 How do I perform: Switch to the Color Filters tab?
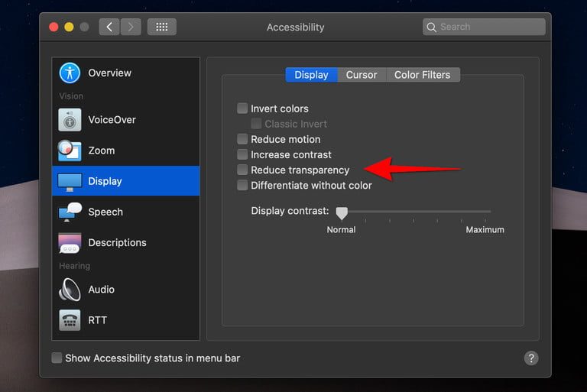click(x=423, y=75)
